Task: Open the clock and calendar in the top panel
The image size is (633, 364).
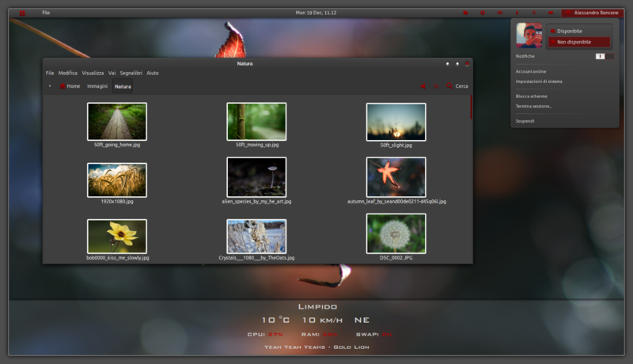Action: click(x=316, y=13)
